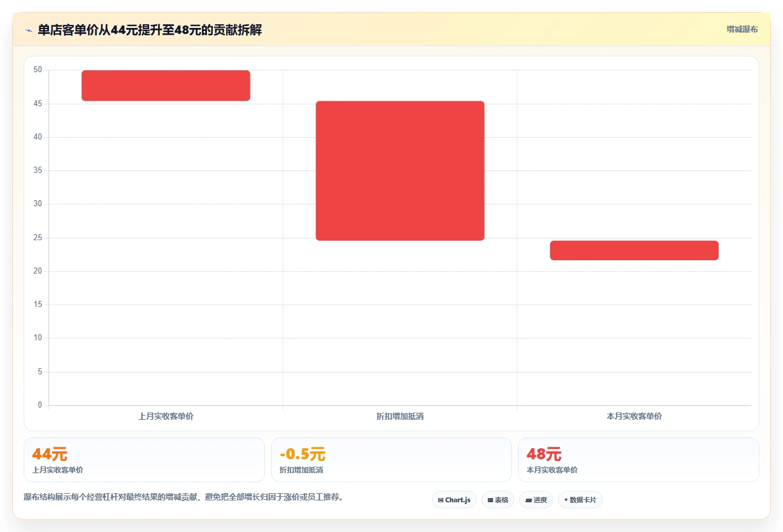This screenshot has width=783, height=532.
Task: Open the 48元 data card
Action: pos(638,460)
